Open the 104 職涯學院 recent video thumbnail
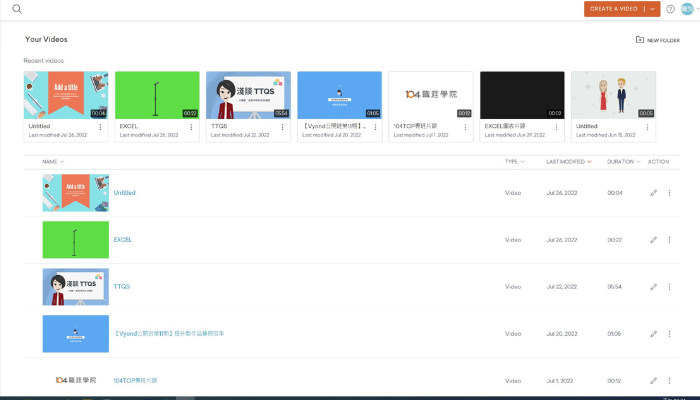 point(431,95)
